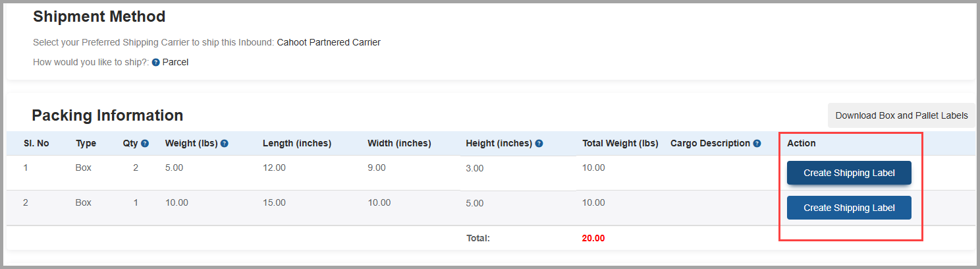
Task: Click the 15.00 length cell in row 2
Action: (x=274, y=202)
